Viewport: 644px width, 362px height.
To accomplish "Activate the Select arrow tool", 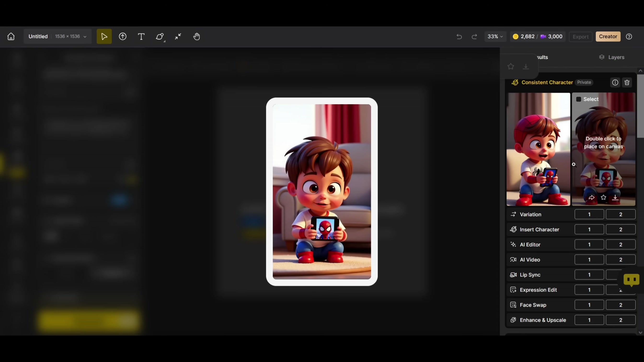I will tap(104, 36).
